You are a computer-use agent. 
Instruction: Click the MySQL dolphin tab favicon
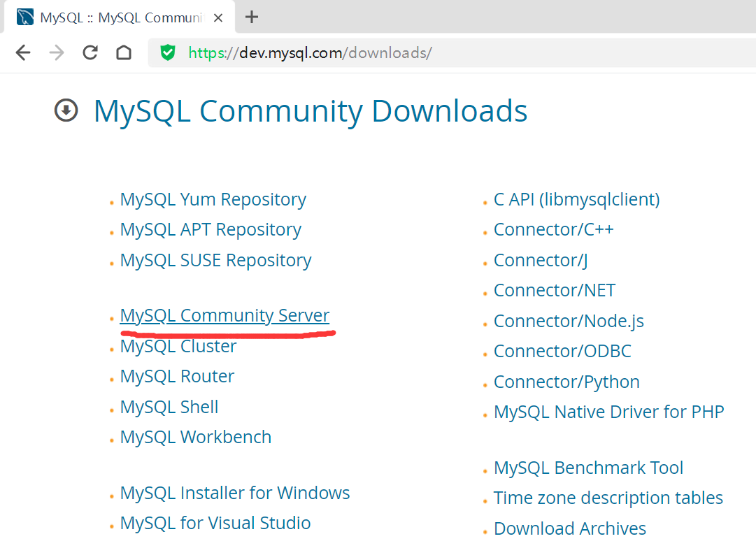(25, 17)
